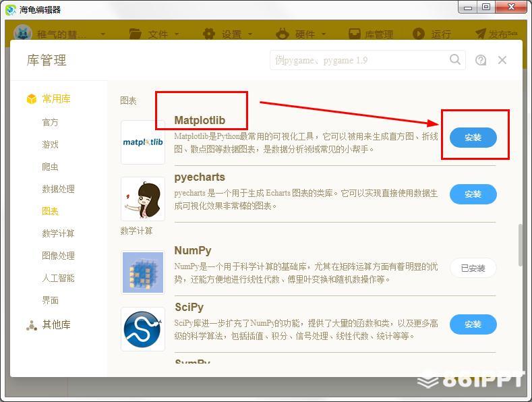Viewport: 532px width, 402px height.
Task: Select the 常用库 category
Action: [x=56, y=98]
